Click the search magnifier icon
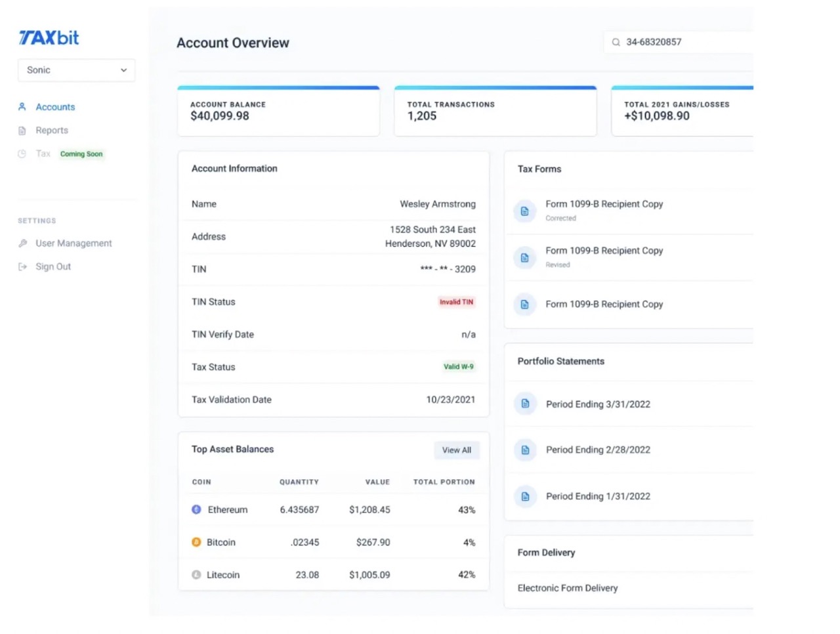Screen dimensions: 840x634 616,41
